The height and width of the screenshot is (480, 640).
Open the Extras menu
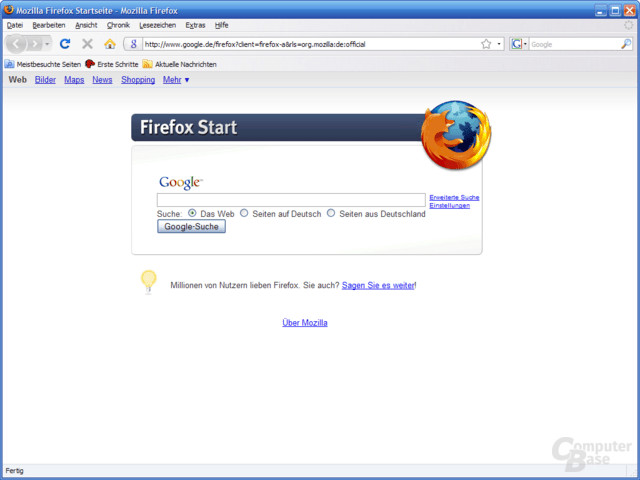click(195, 25)
